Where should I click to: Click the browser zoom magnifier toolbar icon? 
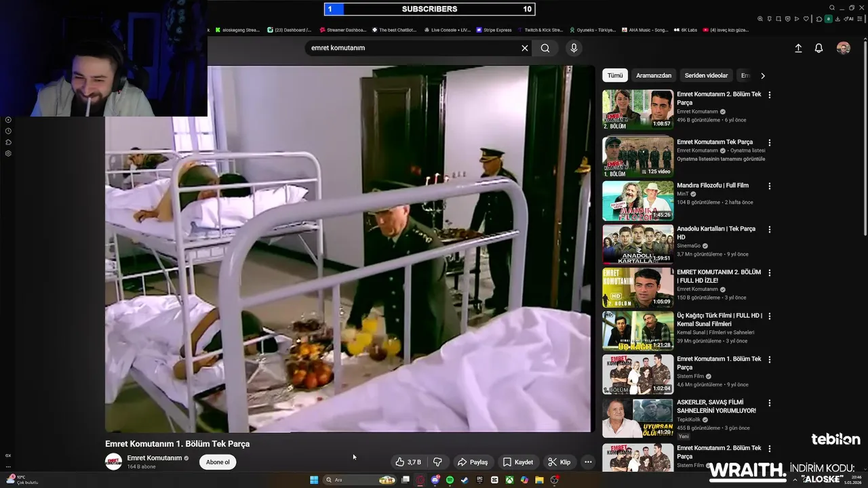pos(760,19)
